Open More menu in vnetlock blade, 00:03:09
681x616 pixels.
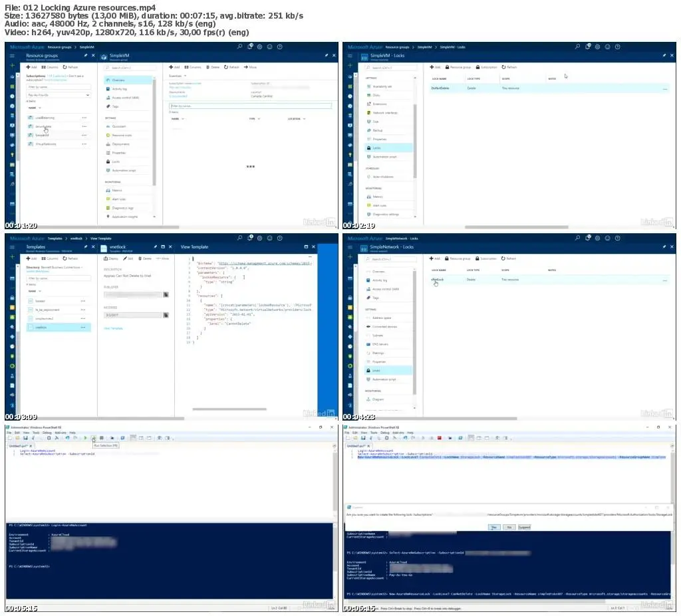(x=163, y=258)
